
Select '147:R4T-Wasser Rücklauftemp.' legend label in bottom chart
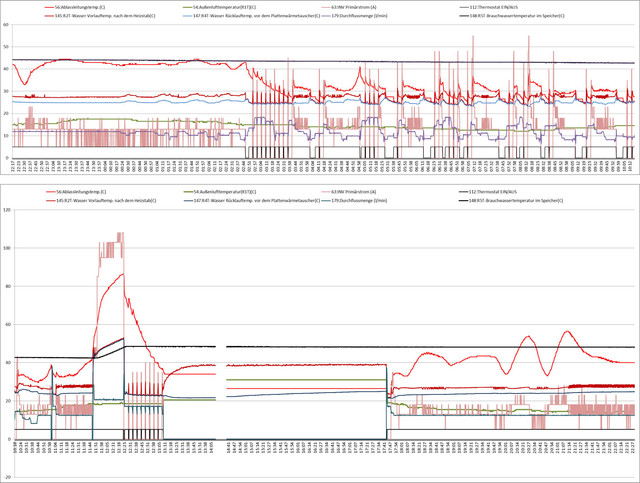257,200
